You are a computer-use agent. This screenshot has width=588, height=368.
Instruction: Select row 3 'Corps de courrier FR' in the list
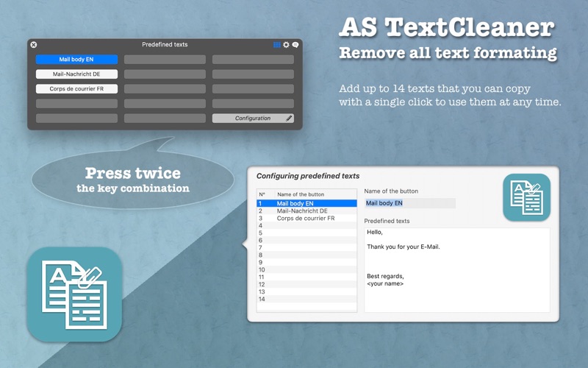coord(306,218)
